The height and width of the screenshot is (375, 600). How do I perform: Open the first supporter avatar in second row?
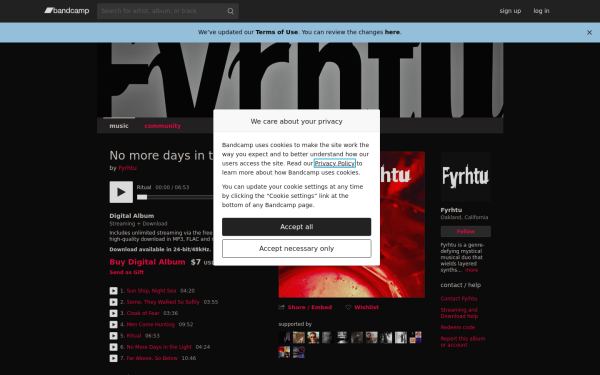[284, 352]
